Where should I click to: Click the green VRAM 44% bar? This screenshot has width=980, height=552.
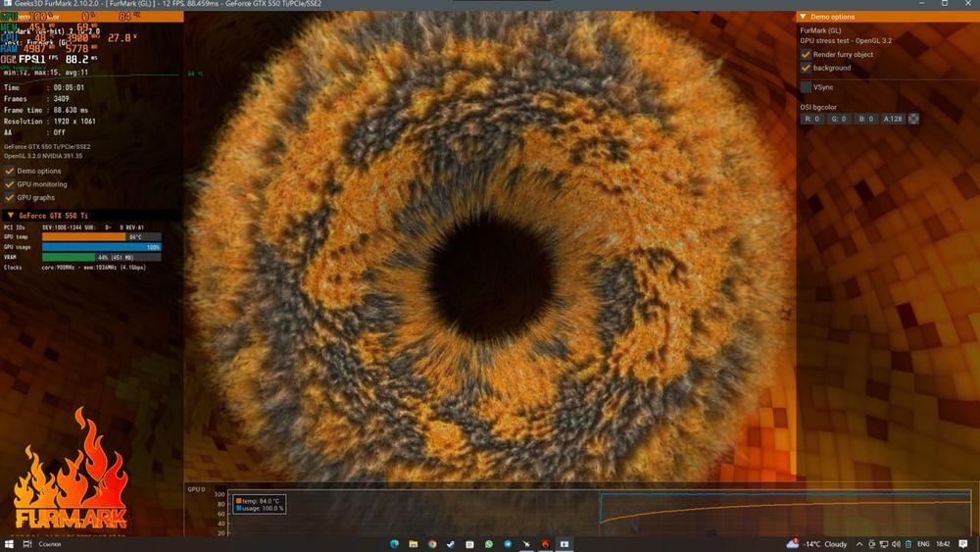pyautogui.click(x=69, y=257)
